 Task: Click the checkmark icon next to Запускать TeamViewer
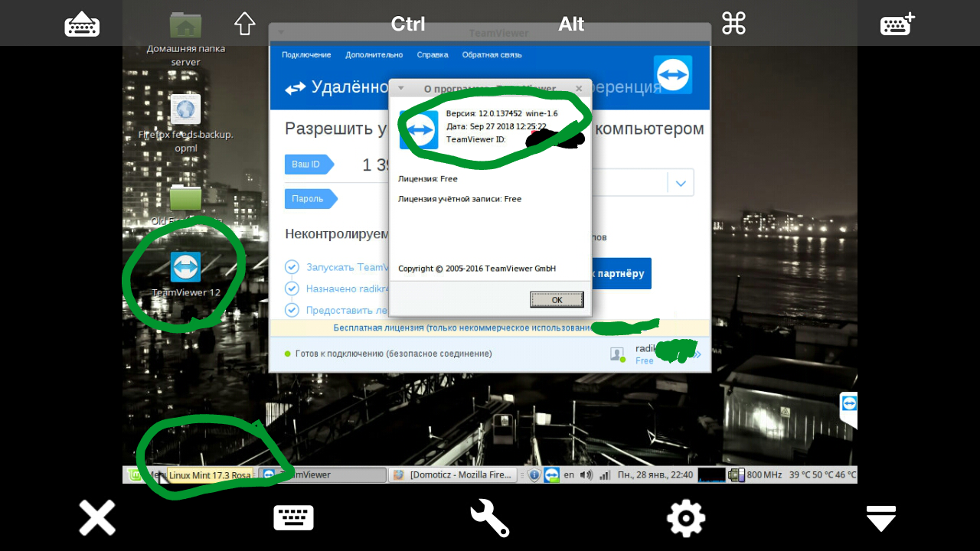pos(292,267)
